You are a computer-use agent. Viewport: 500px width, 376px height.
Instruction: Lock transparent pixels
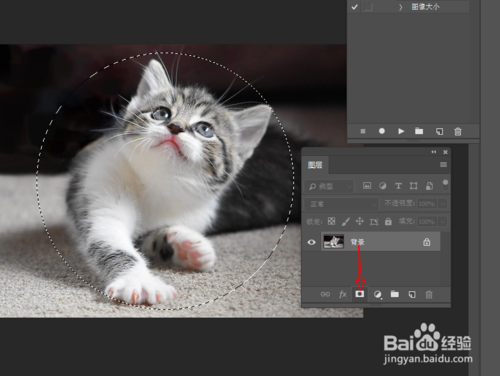click(331, 221)
